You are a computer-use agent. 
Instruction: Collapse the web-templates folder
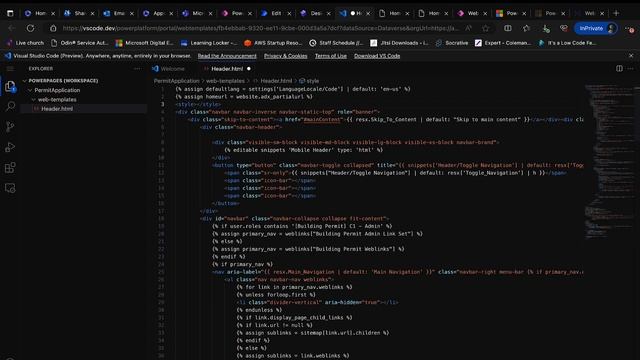tap(57, 100)
